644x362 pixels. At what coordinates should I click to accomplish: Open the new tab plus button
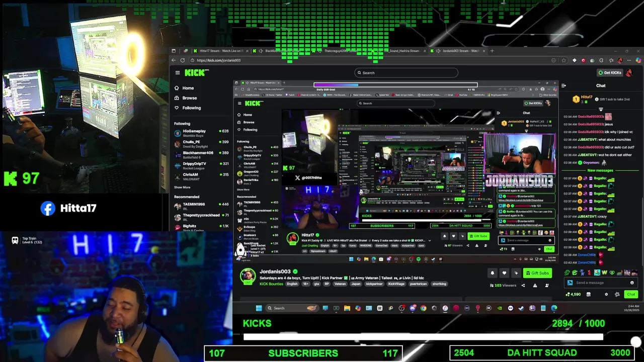tap(492, 51)
